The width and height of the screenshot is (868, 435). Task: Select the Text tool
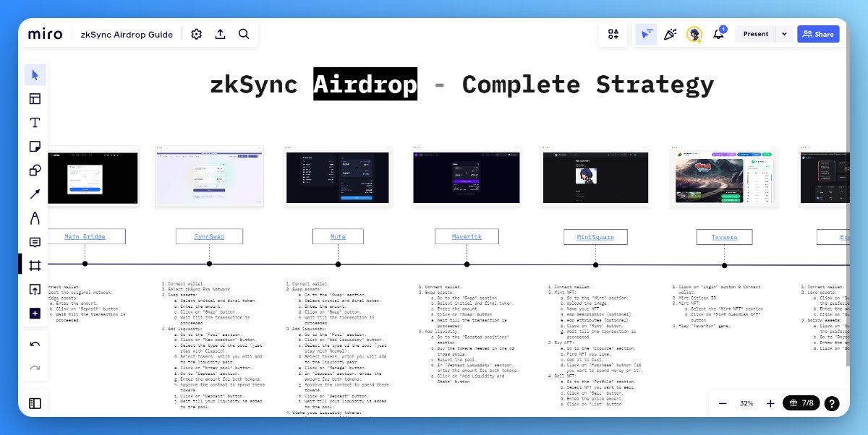point(35,122)
